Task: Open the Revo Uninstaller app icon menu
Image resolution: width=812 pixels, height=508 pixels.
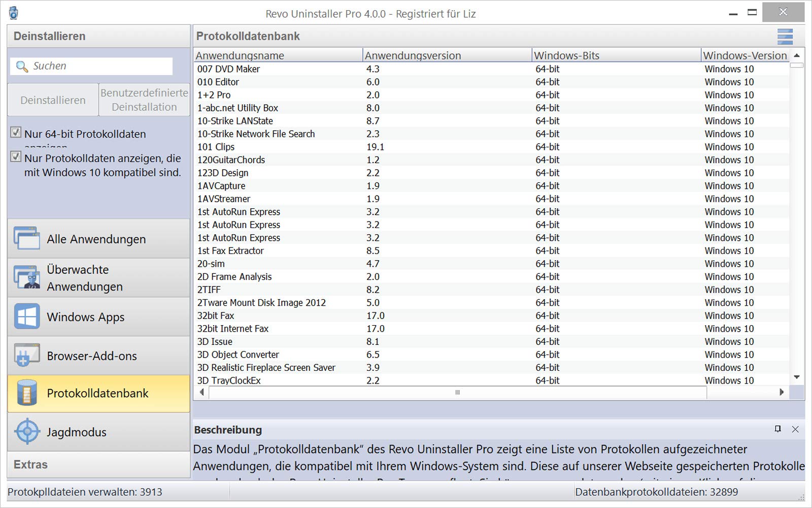Action: [14, 13]
